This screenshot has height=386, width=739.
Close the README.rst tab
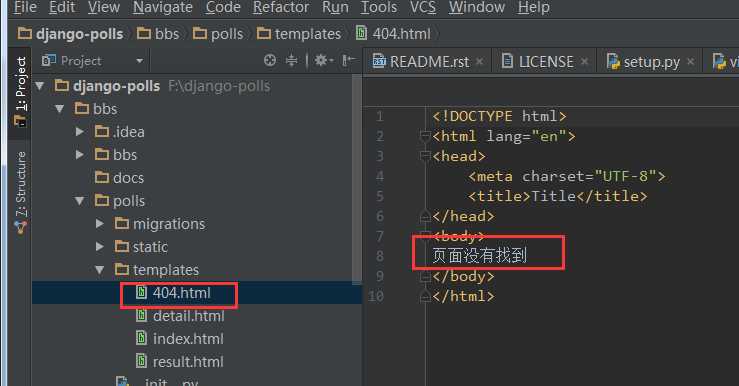(x=479, y=62)
